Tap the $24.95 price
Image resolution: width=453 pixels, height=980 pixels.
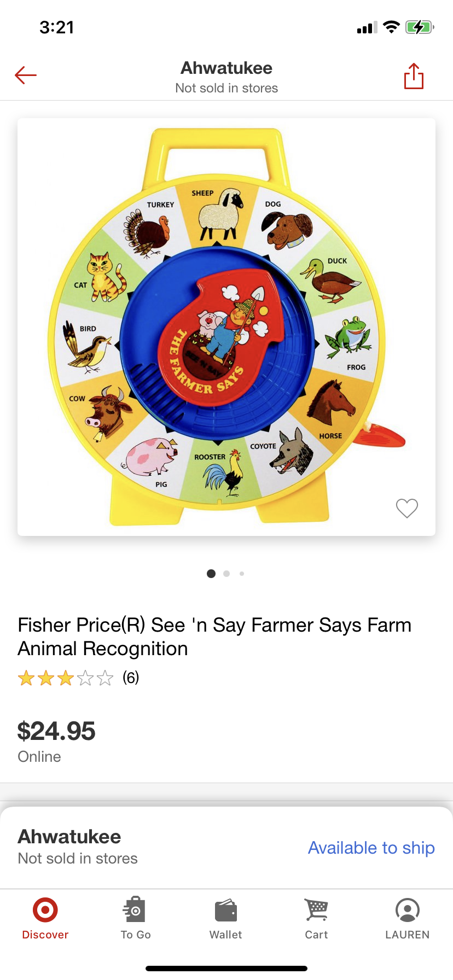(x=56, y=731)
